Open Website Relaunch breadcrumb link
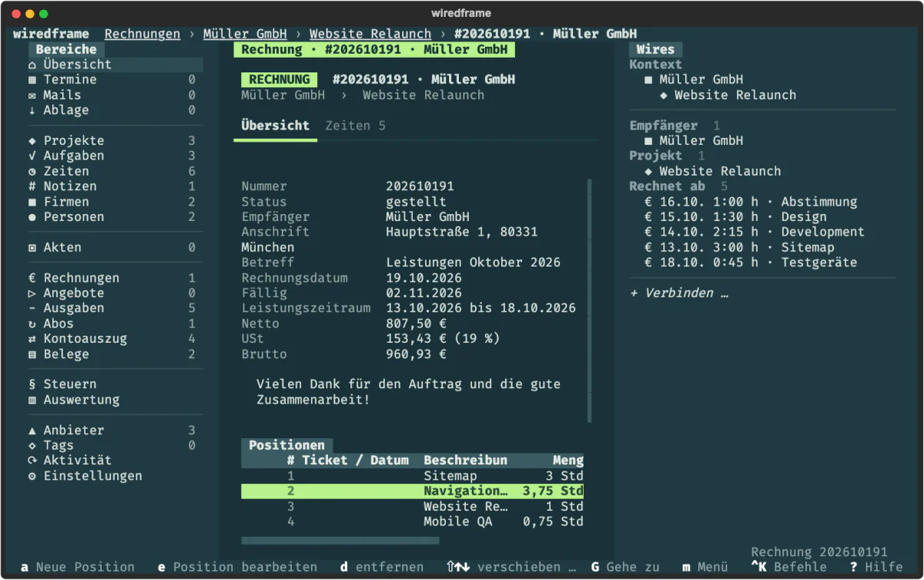This screenshot has height=580, width=924. (370, 34)
